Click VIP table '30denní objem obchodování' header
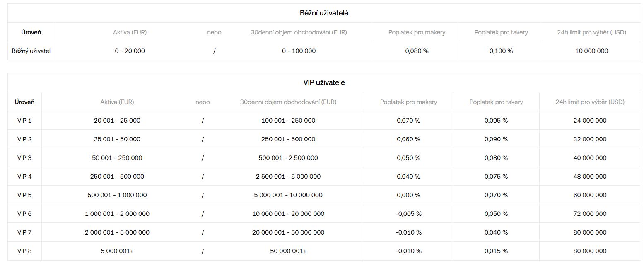The image size is (644, 266). click(288, 102)
